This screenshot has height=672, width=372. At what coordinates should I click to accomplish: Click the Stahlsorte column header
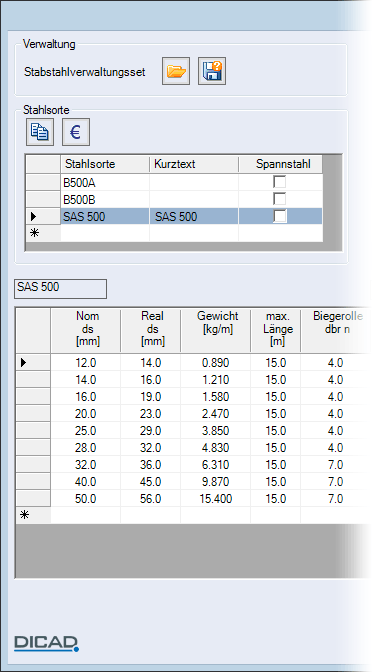click(x=105, y=164)
